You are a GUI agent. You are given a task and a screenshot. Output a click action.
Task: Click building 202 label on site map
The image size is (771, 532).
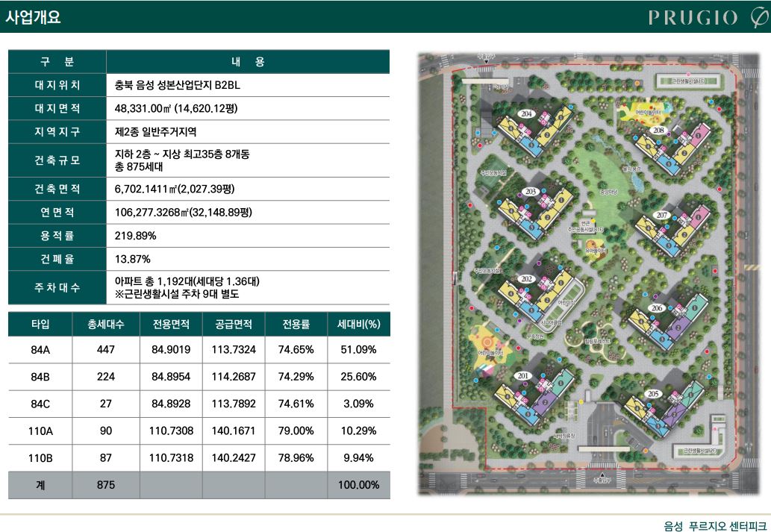click(x=527, y=278)
